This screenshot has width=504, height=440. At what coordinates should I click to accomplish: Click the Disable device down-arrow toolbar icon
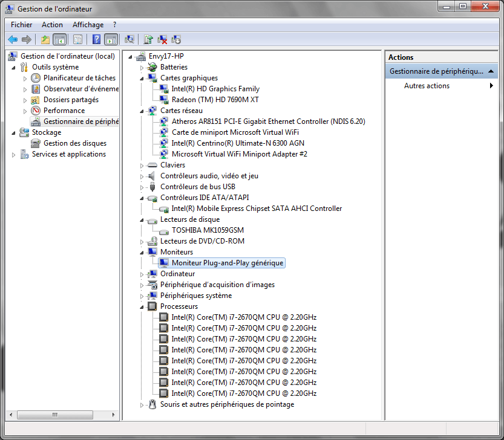coord(176,39)
